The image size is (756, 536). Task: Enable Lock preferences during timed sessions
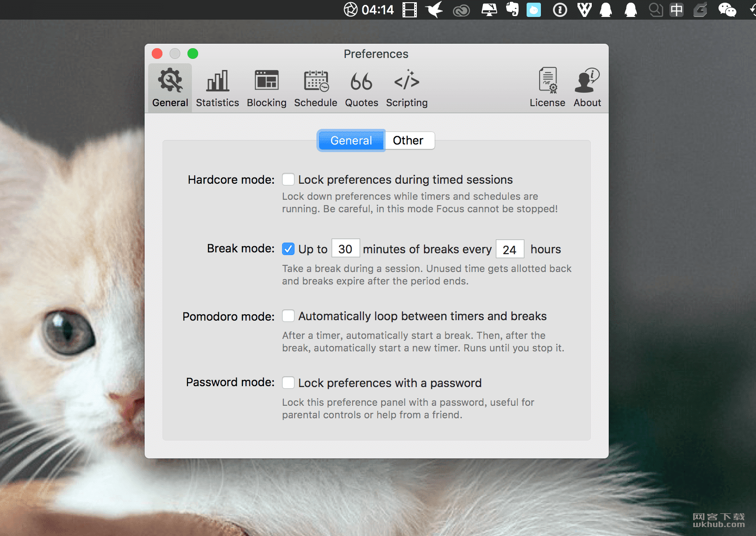click(288, 180)
